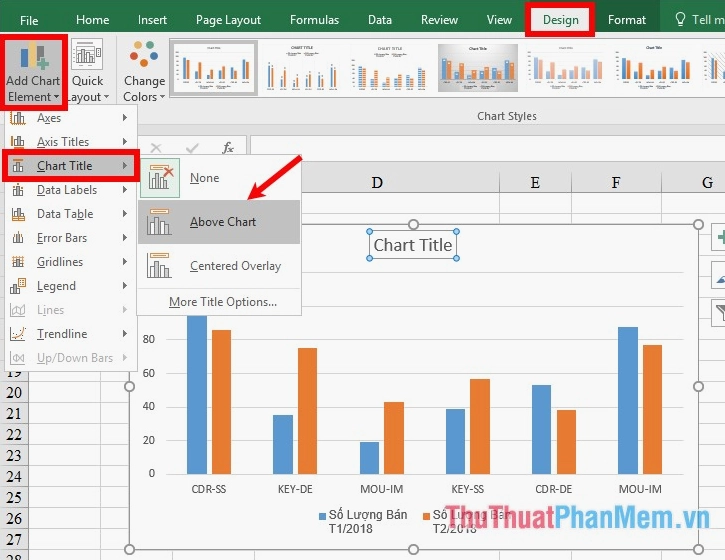The height and width of the screenshot is (560, 725).
Task: Click the KEY-SS axis label
Action: (467, 489)
